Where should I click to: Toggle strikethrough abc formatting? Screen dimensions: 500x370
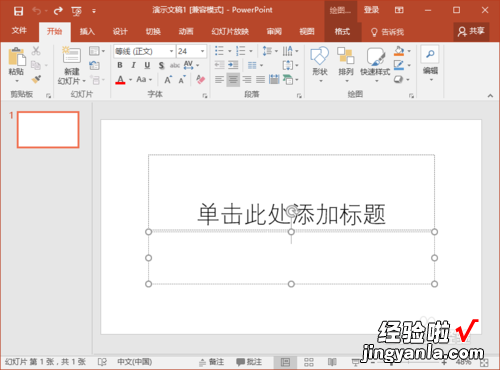[x=175, y=65]
